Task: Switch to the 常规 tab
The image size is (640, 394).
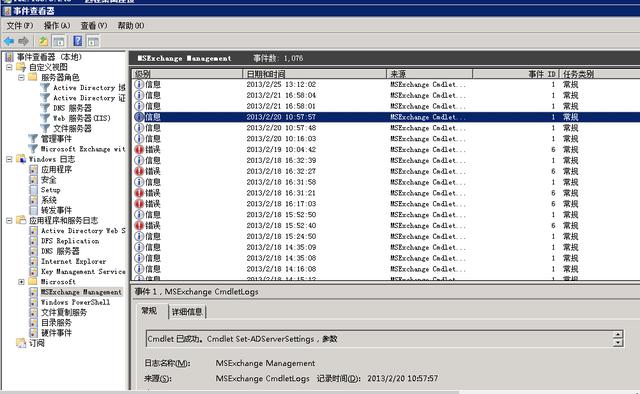Action: pos(149,311)
